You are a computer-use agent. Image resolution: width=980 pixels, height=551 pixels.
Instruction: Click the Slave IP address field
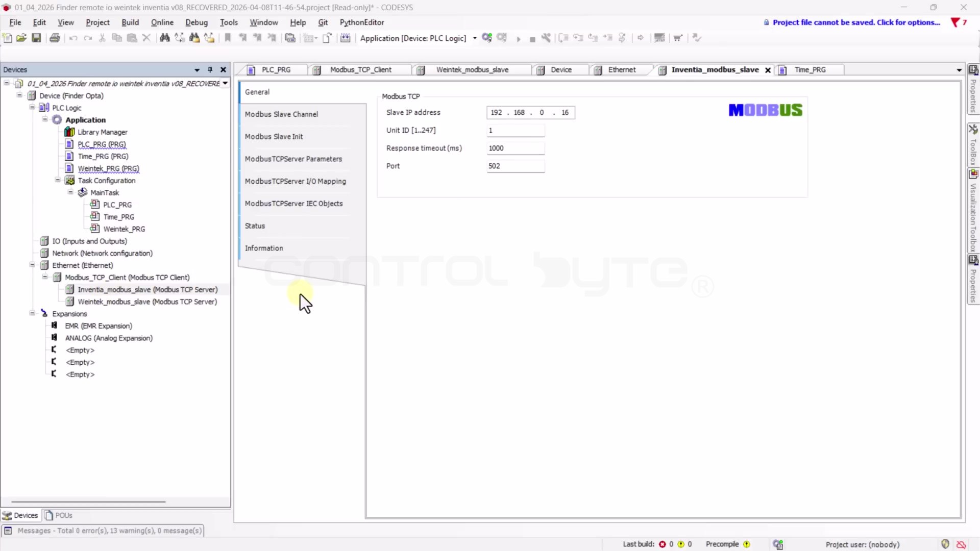tap(530, 112)
